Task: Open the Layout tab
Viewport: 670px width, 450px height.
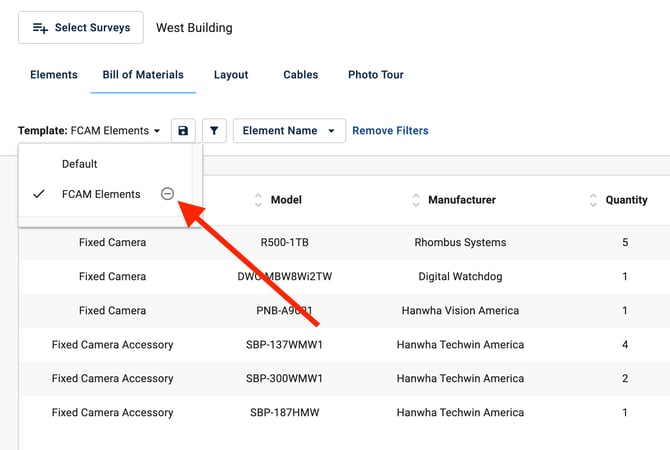Action: [231, 75]
